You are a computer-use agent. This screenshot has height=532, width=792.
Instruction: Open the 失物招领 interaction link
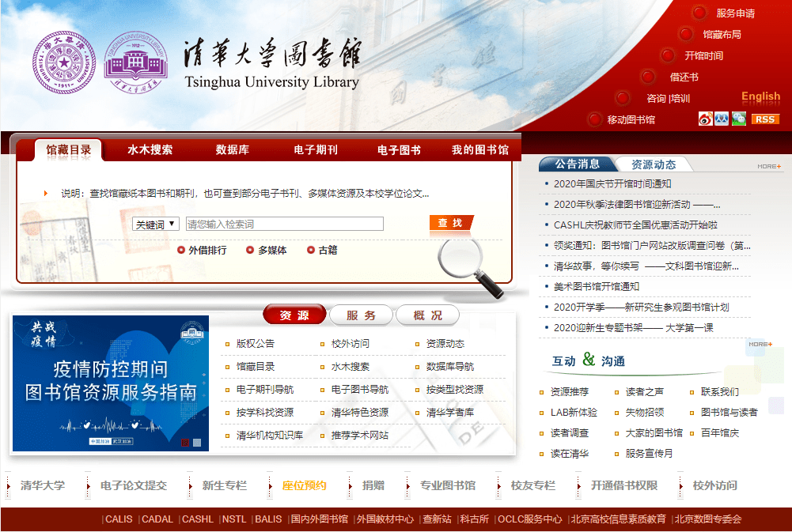645,413
